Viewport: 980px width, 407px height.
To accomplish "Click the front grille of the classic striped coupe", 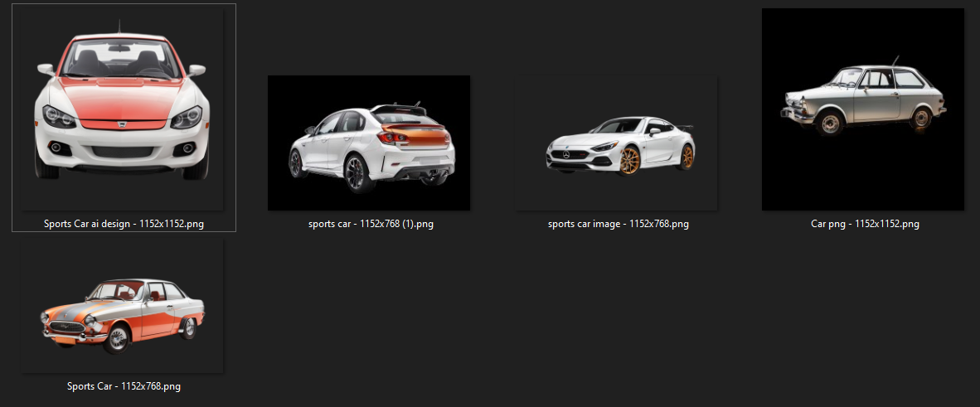I will [65, 327].
